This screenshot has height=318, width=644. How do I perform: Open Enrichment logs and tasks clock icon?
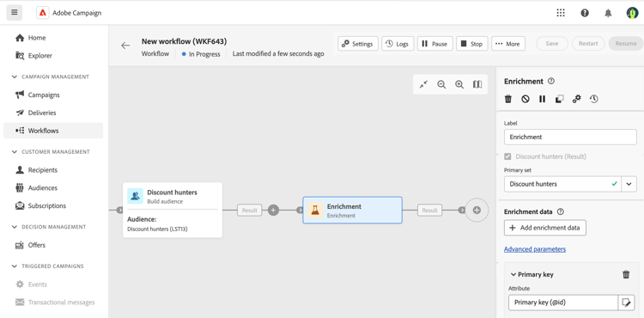[x=594, y=99]
